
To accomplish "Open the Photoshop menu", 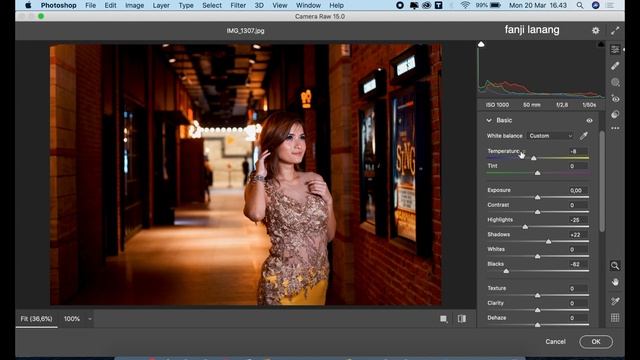I will 58,5.
